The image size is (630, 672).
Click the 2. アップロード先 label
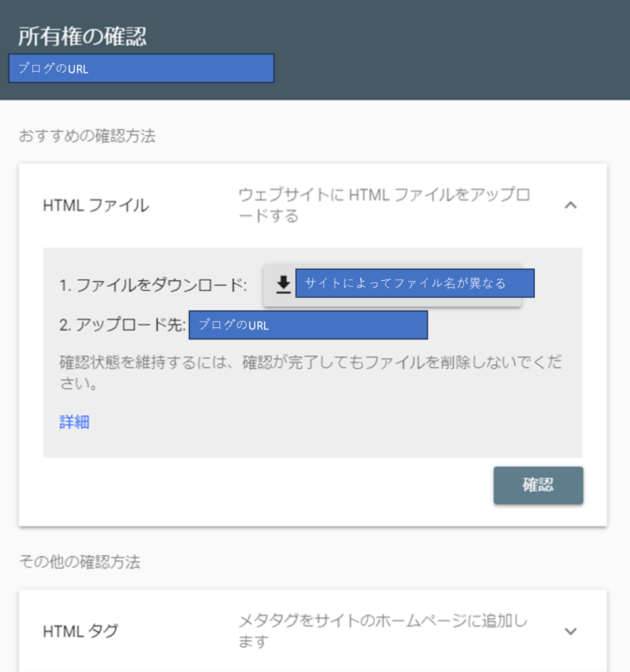click(123, 325)
